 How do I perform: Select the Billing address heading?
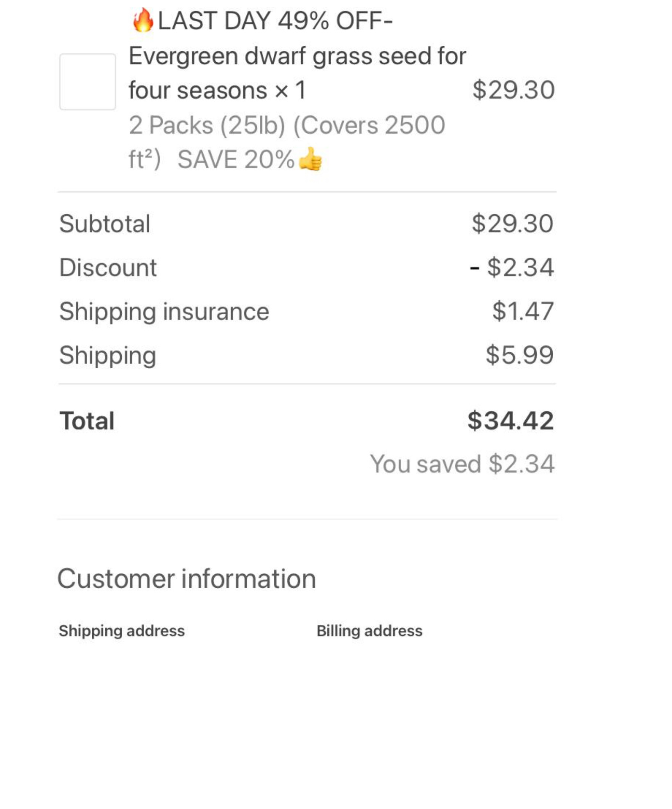point(369,631)
